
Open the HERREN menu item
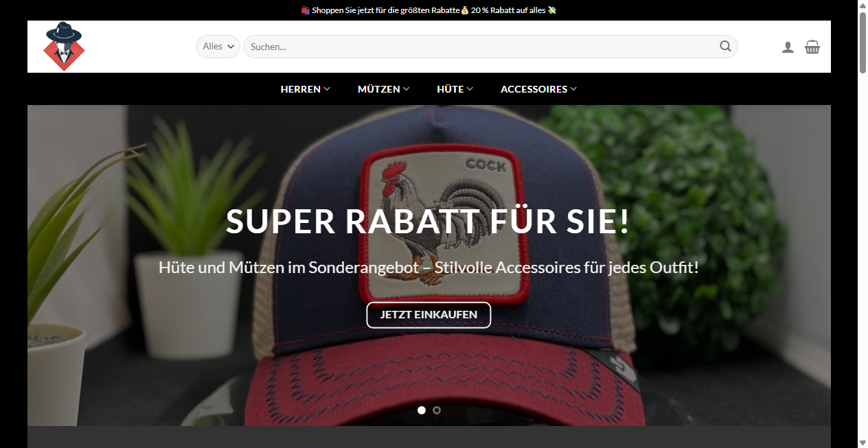coord(300,89)
